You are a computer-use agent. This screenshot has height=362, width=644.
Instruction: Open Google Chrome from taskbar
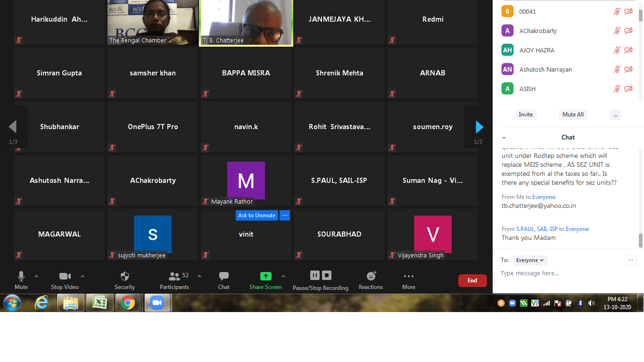[x=128, y=303]
